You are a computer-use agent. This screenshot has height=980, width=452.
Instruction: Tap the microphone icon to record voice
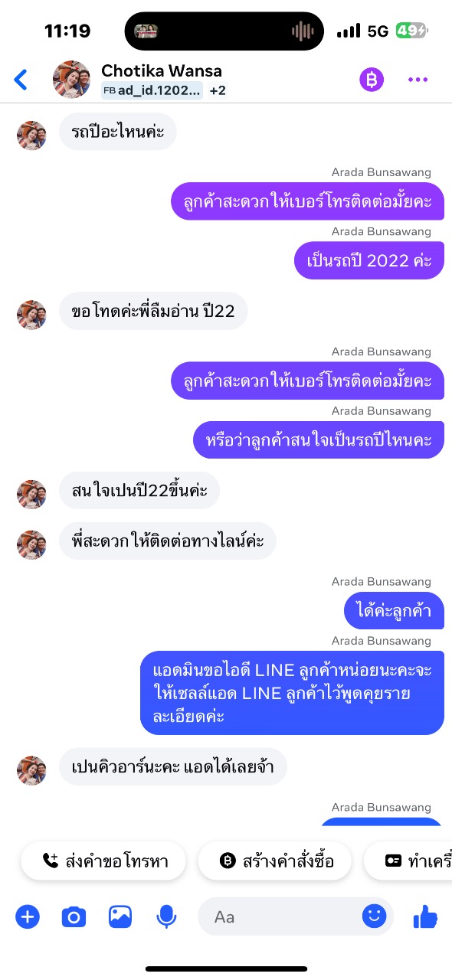[x=166, y=916]
